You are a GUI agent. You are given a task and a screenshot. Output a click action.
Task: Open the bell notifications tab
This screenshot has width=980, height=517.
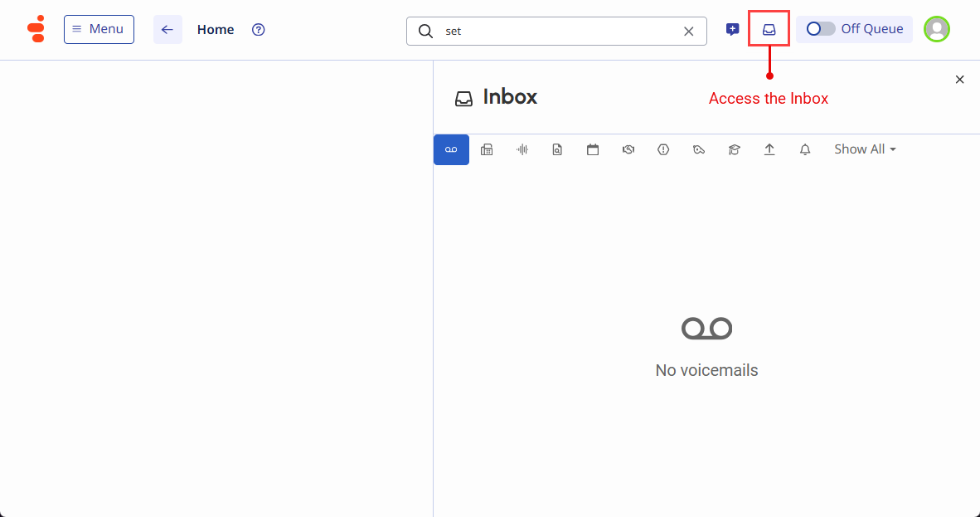click(x=805, y=149)
